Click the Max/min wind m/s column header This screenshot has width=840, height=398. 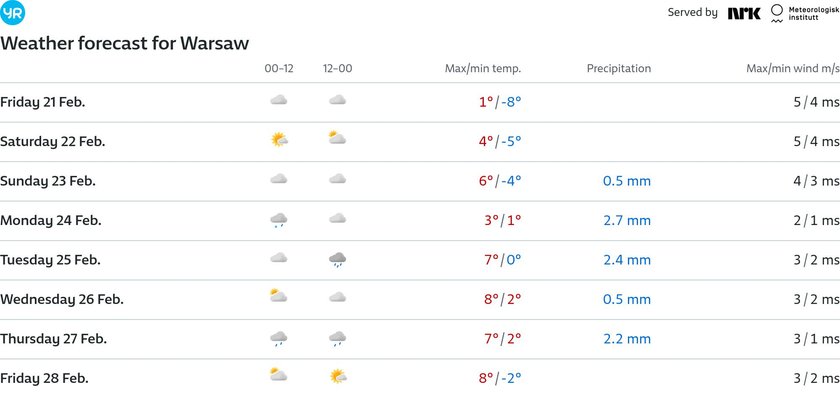tap(793, 69)
